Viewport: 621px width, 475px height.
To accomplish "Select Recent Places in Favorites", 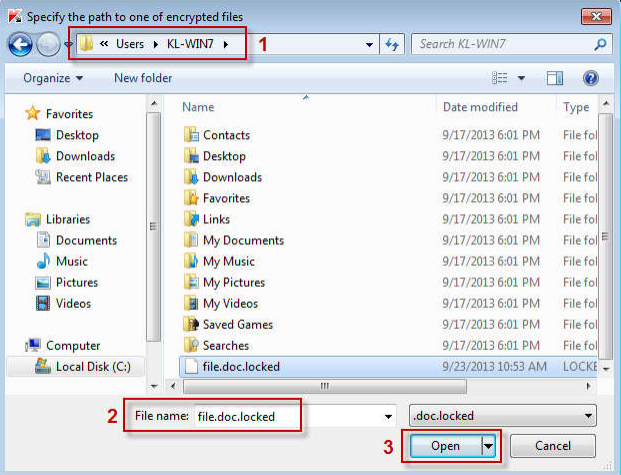I will pyautogui.click(x=91, y=177).
